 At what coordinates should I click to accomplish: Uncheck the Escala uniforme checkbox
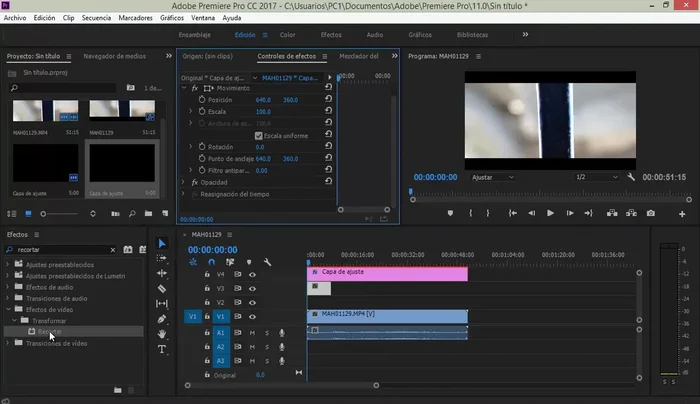click(258, 135)
